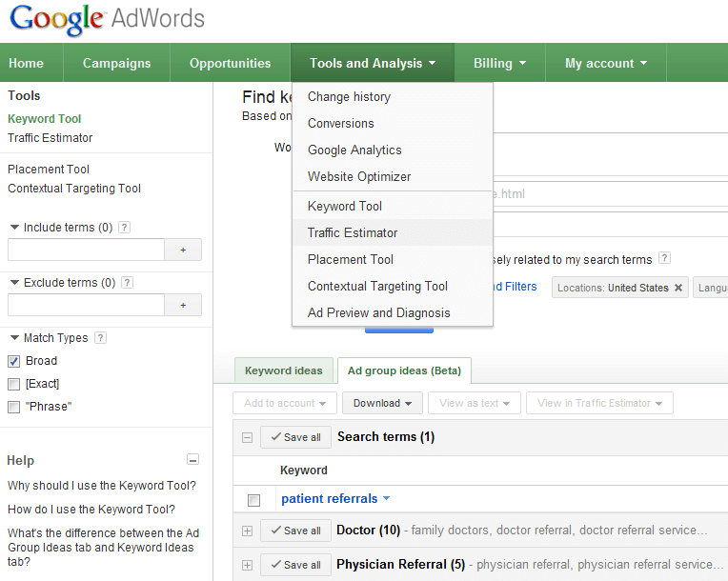Expand the Doctor (10) ad group
The width and height of the screenshot is (728, 581).
pos(248,531)
